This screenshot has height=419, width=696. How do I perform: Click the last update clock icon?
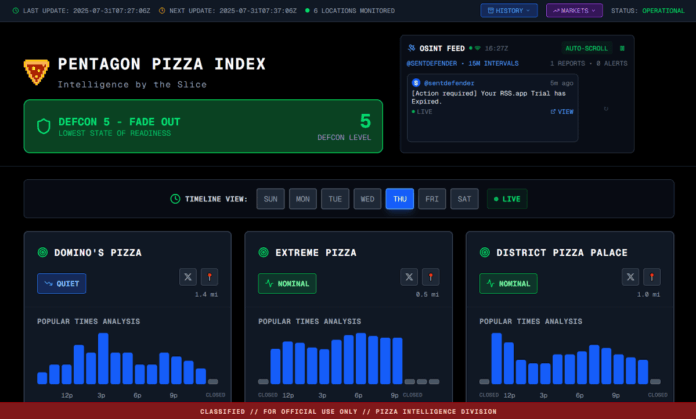[16, 10]
